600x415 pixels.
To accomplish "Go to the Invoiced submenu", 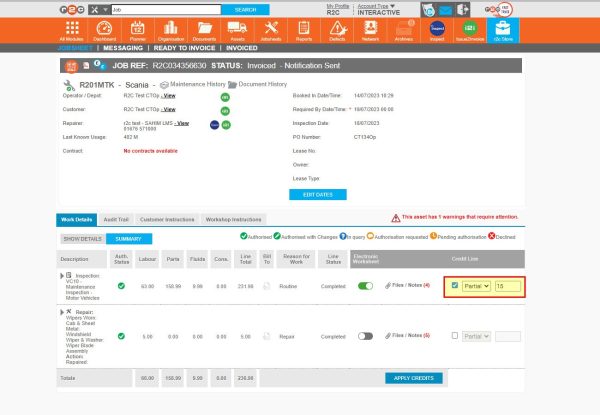I will tap(241, 48).
